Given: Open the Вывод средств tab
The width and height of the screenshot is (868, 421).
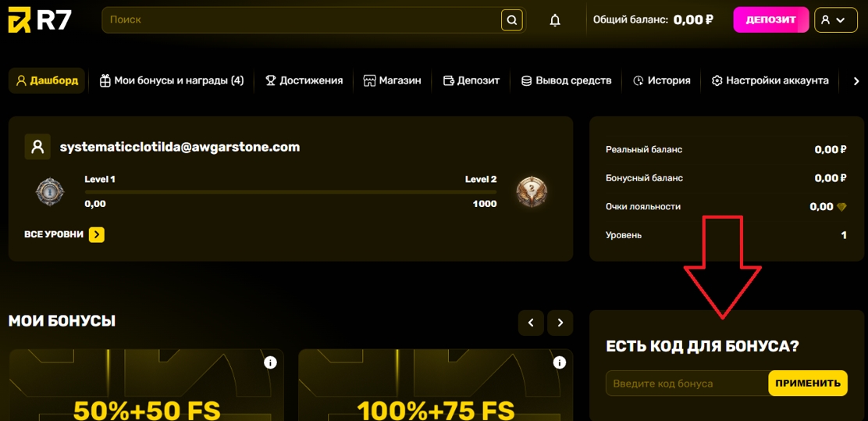Looking at the screenshot, I should pyautogui.click(x=566, y=81).
